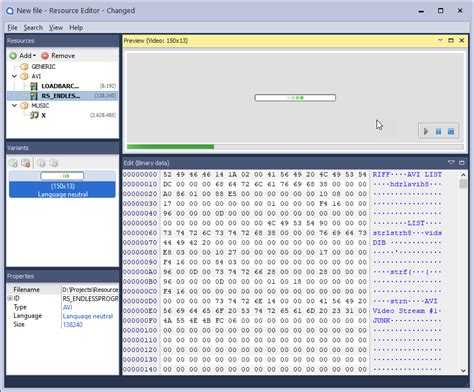
Task: Click the loading bar animation in preview
Action: coord(295,98)
